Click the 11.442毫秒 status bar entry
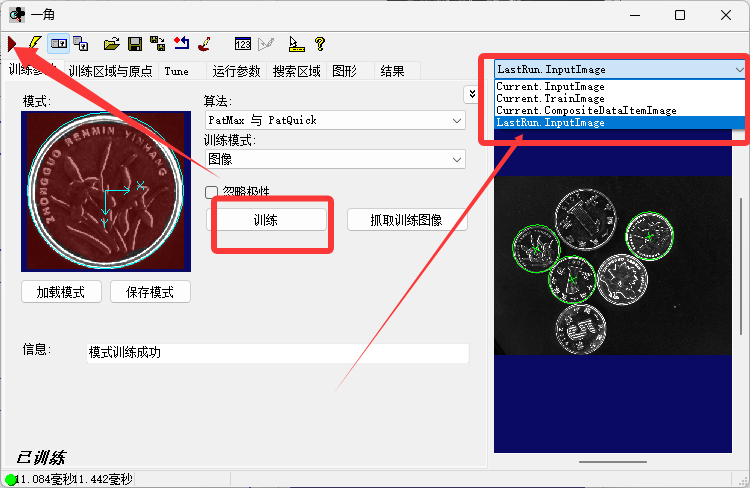 click(103, 479)
